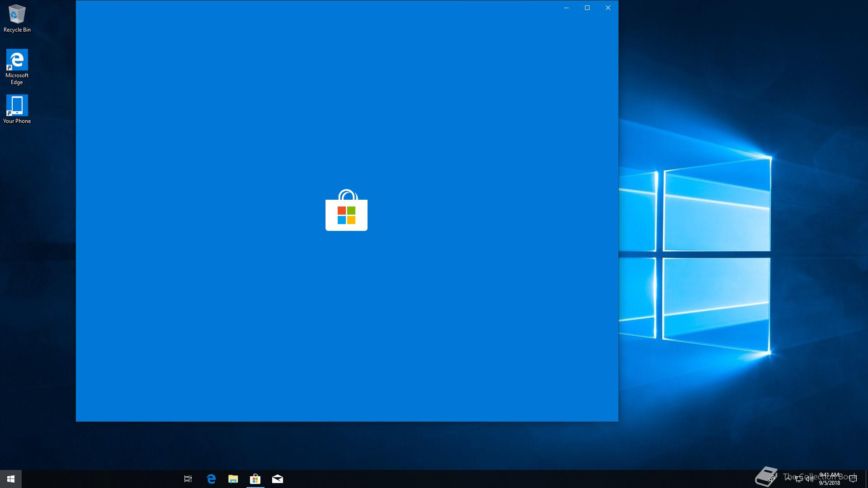Launch Edge from the taskbar

(211, 479)
